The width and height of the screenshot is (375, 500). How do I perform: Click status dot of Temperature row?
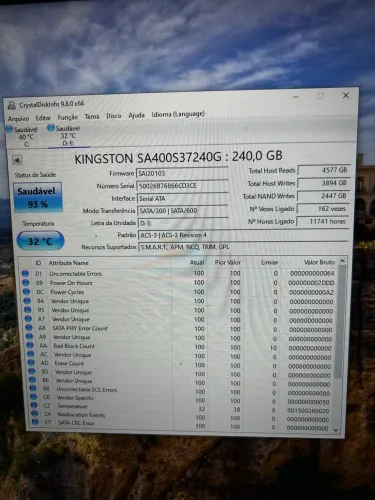[34, 405]
